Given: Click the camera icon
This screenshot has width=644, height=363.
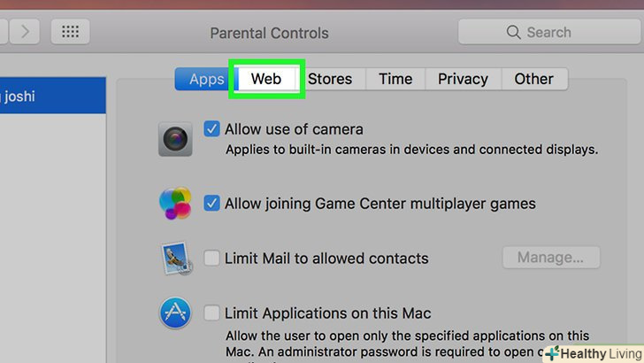Looking at the screenshot, I should 174,139.
